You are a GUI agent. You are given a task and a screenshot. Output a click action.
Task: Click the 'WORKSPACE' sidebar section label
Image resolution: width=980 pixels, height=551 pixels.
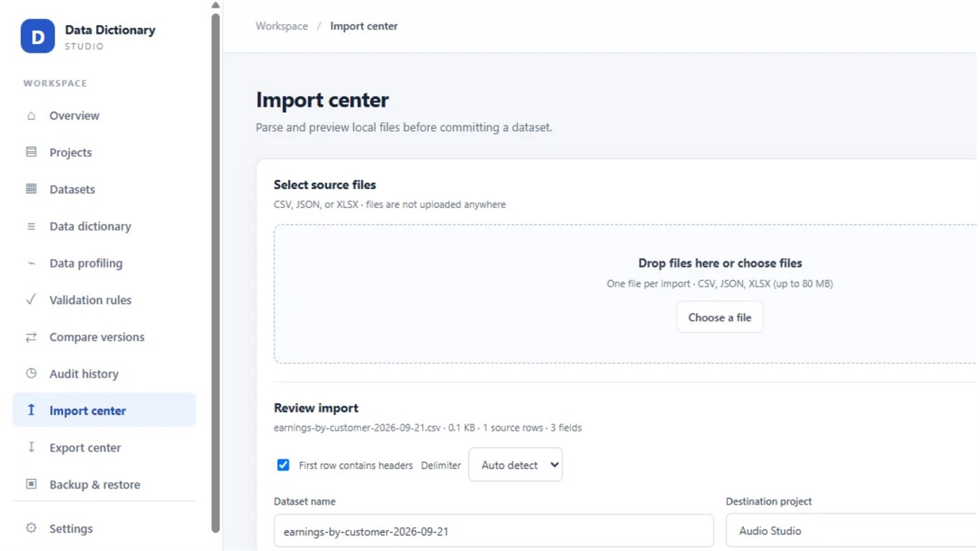point(55,83)
